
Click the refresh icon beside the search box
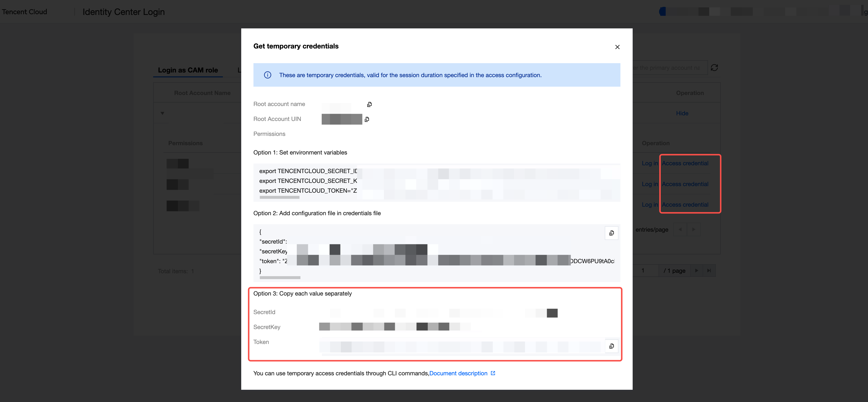714,68
